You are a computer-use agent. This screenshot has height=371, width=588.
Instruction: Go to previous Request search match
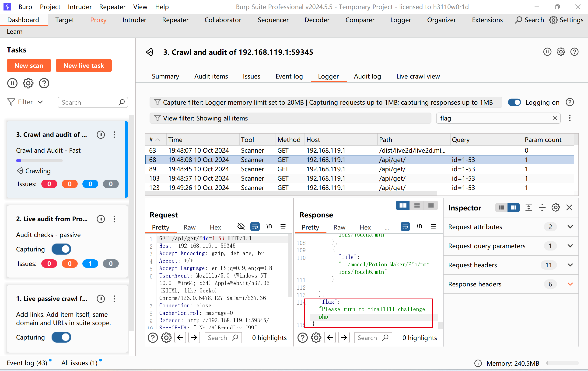[x=180, y=338]
